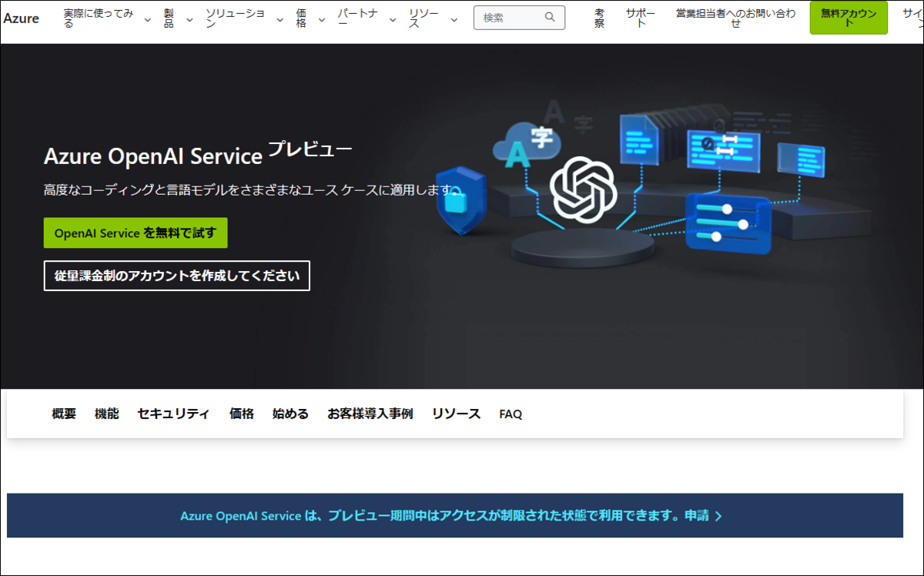
Task: Click the search magnifier icon
Action: point(548,17)
